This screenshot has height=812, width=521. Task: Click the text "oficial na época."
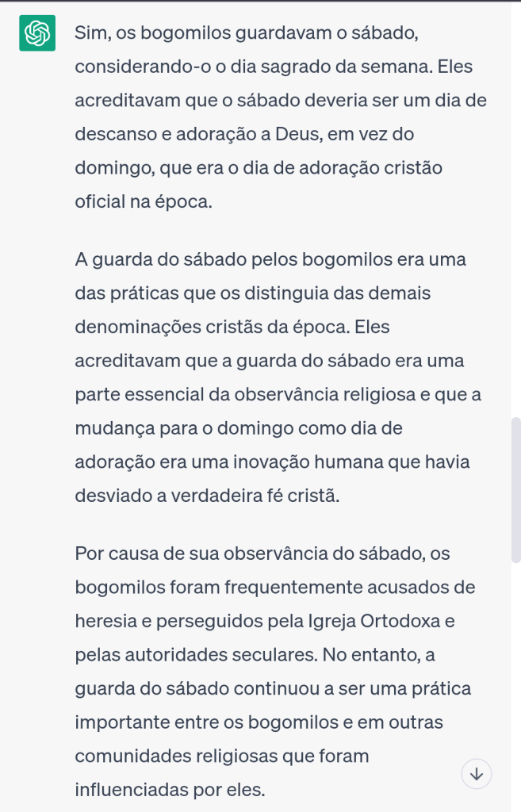click(144, 201)
